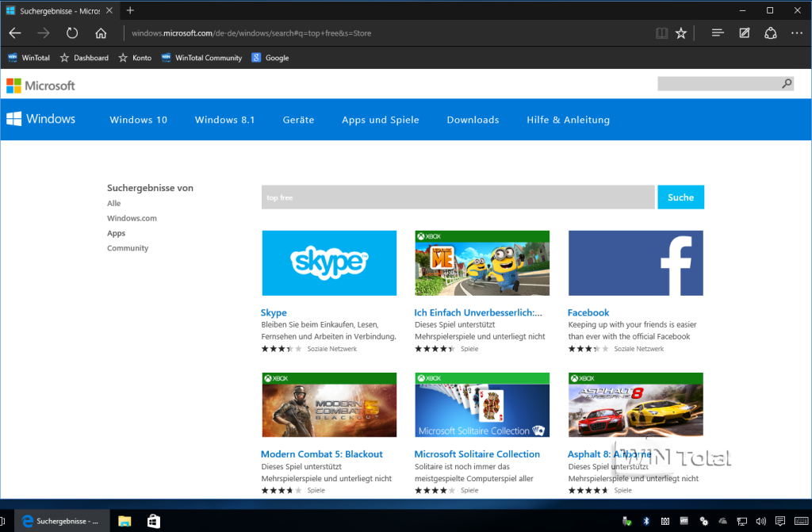Open a new tab with plus button

(x=130, y=10)
